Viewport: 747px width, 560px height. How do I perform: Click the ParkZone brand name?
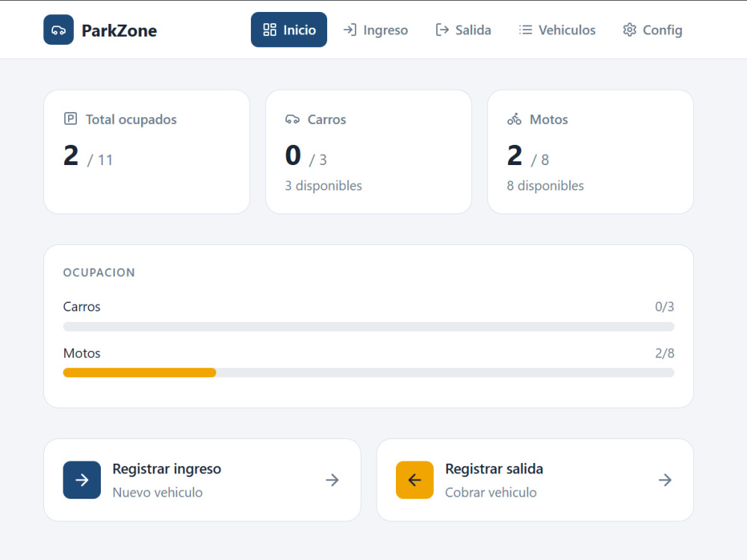click(119, 31)
